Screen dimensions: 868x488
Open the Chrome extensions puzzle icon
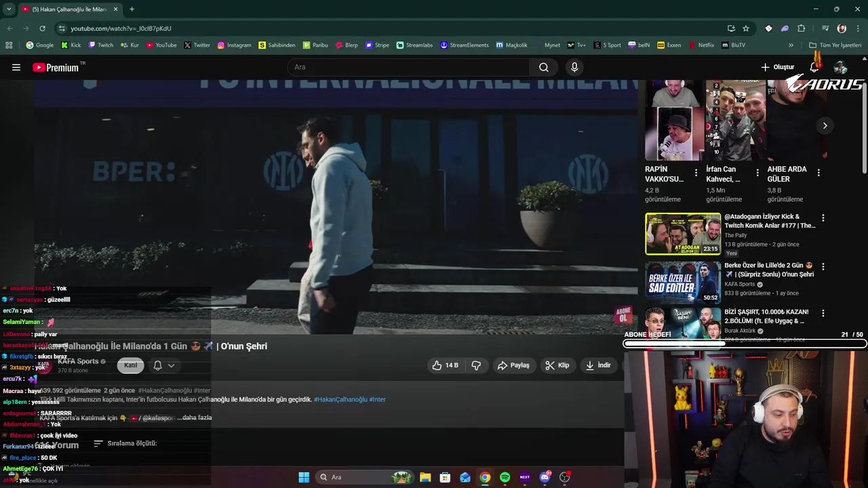(801, 28)
